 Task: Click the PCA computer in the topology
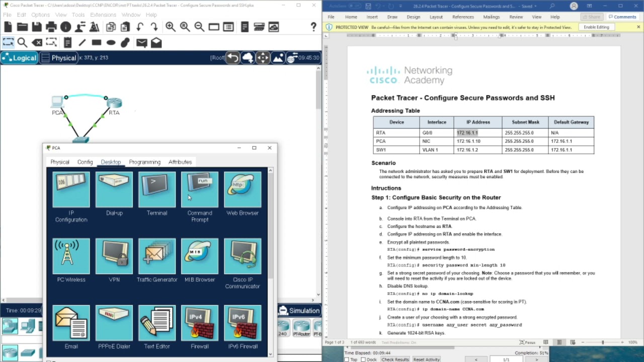[57, 103]
